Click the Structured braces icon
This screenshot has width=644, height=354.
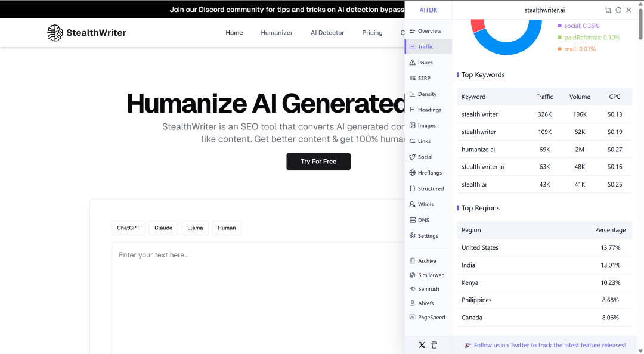(413, 188)
